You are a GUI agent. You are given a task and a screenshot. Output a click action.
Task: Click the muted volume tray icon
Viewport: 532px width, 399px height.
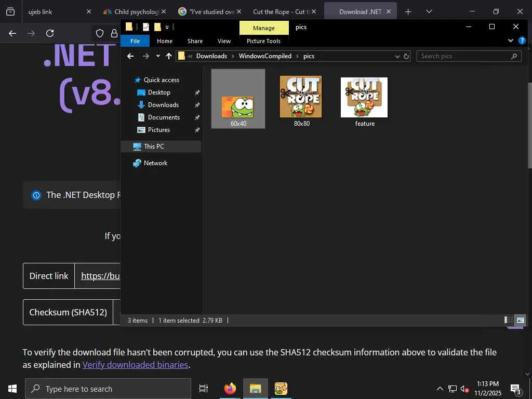coord(464,389)
